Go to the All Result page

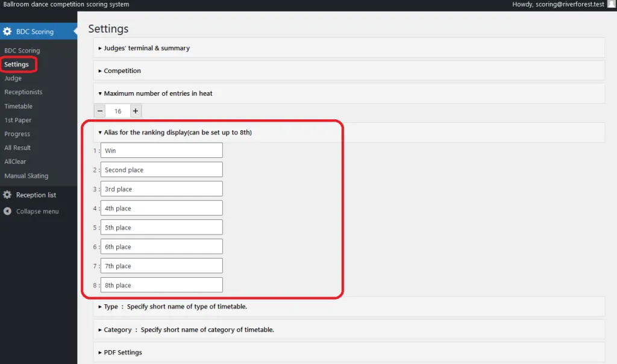(17, 148)
